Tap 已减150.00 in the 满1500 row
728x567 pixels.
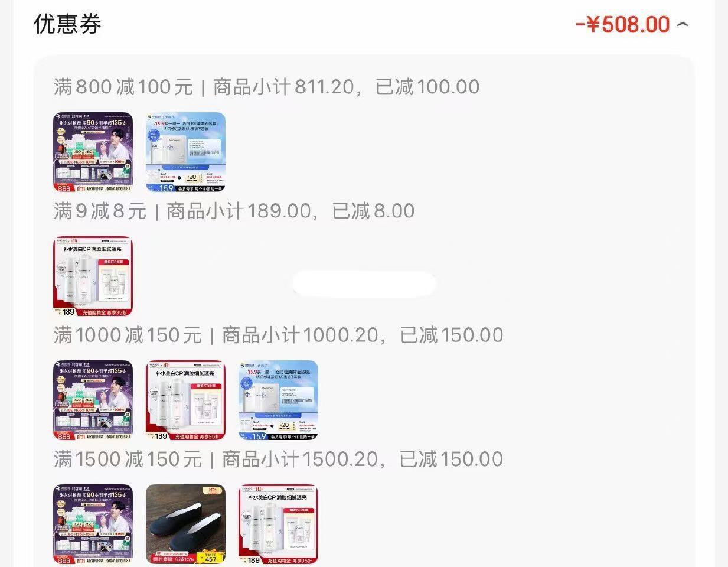(x=452, y=459)
